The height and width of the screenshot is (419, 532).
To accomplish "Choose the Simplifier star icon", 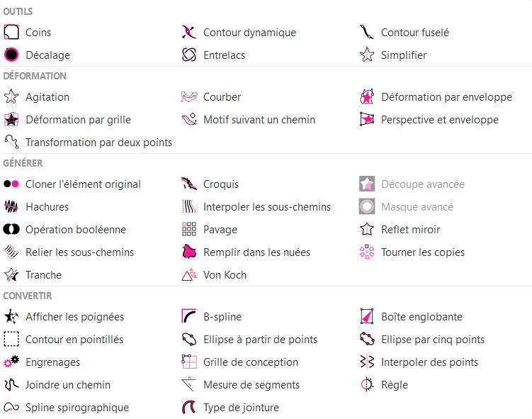I will tap(367, 55).
